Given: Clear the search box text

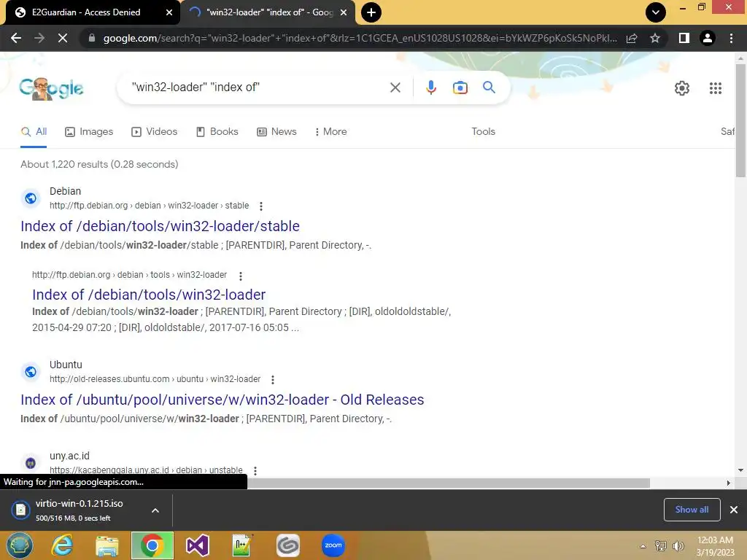Looking at the screenshot, I should point(395,87).
